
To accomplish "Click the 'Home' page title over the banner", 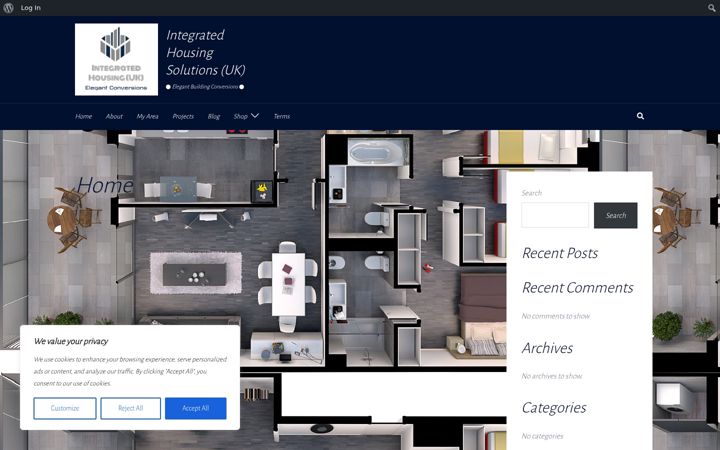I will click(105, 185).
